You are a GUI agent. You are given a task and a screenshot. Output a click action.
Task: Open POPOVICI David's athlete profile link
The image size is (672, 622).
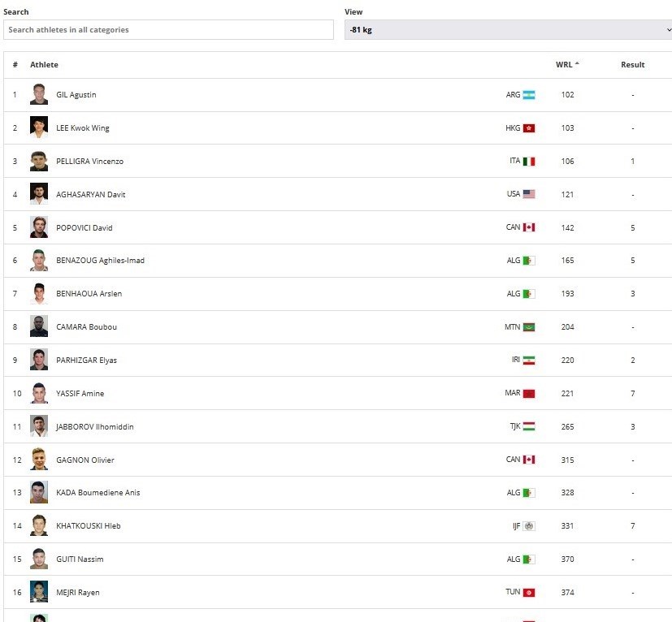pos(84,228)
